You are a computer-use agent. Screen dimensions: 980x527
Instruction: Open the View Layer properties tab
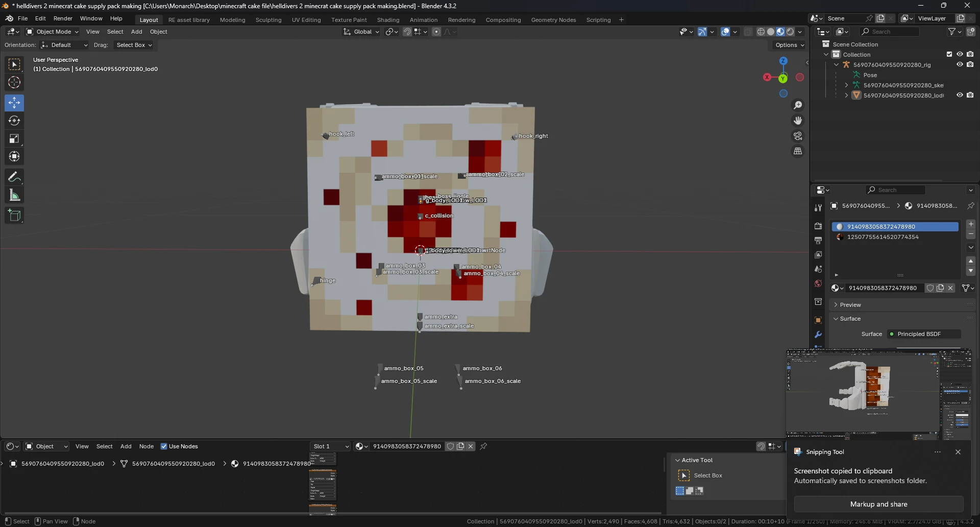pos(818,254)
